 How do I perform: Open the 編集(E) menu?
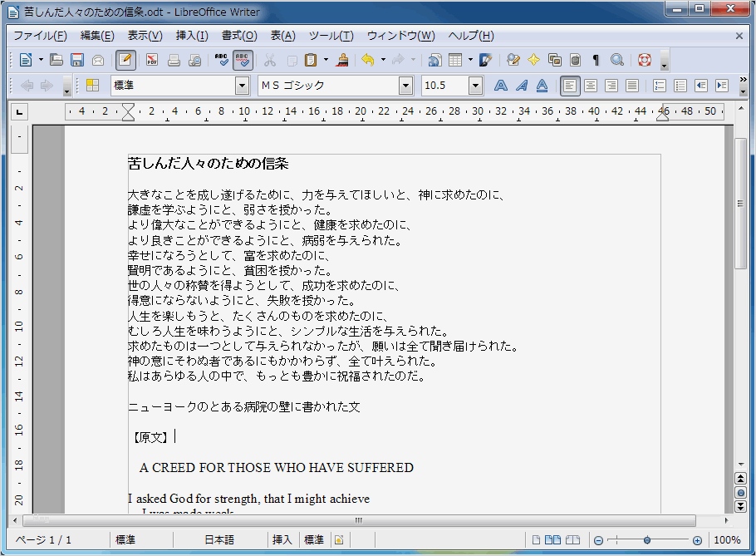97,36
